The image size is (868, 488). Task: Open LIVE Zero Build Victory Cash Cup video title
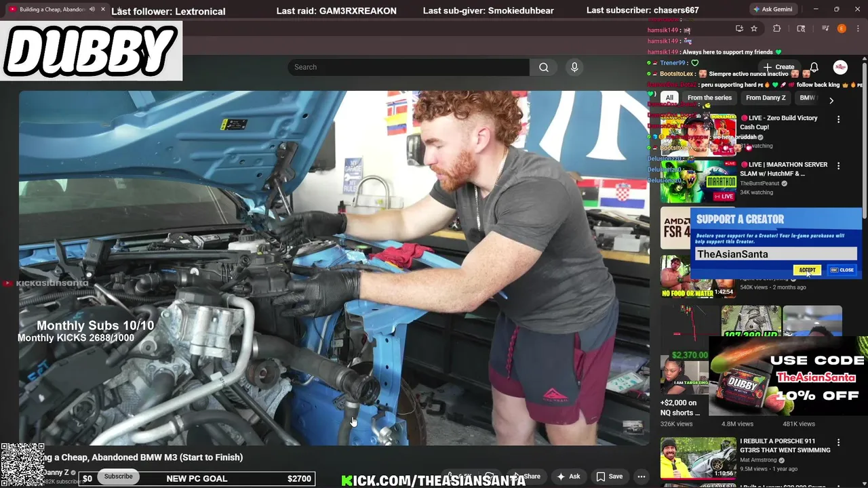point(780,122)
